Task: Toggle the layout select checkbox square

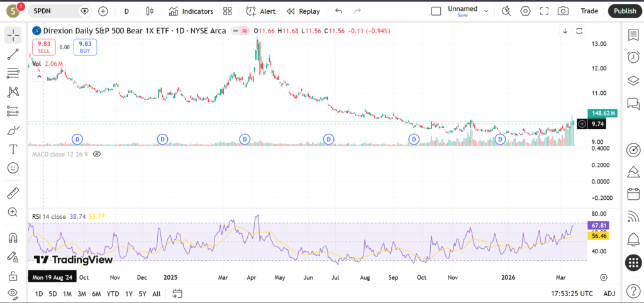Action: [x=436, y=11]
